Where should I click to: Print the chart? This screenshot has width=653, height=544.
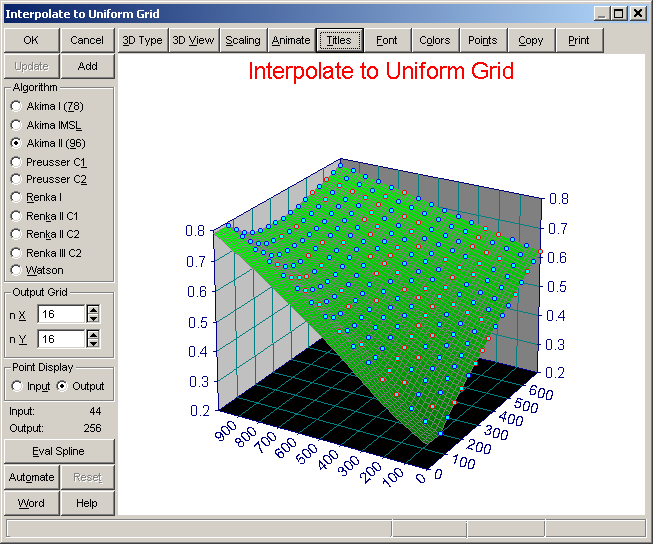579,40
